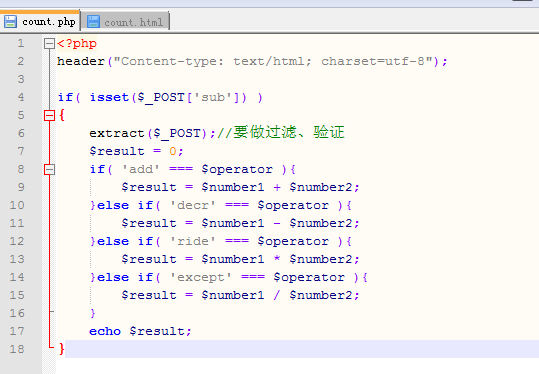539x374 pixels.
Task: Place cursor on the <?php opening tag
Action: click(77, 44)
